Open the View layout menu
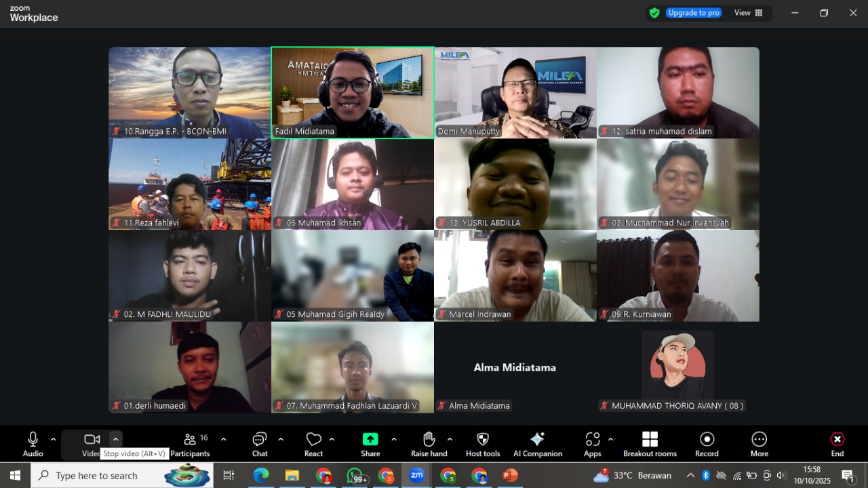 pyautogui.click(x=749, y=13)
